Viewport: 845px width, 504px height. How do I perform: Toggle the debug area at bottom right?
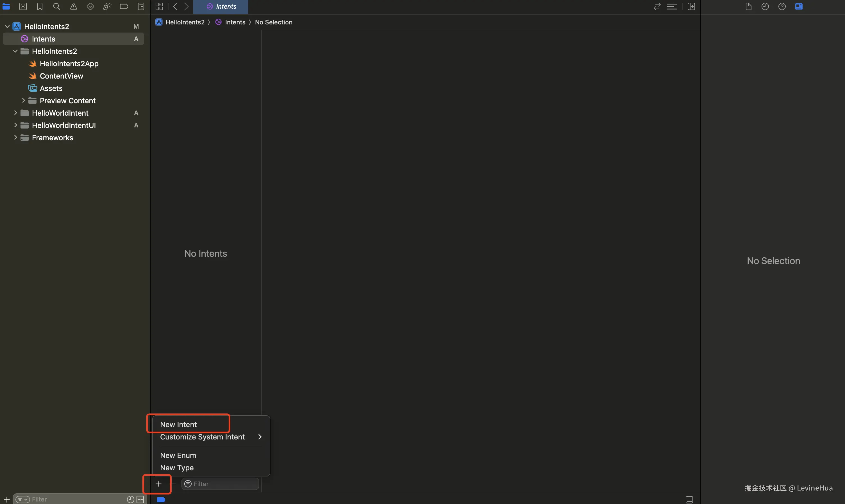pos(689,499)
